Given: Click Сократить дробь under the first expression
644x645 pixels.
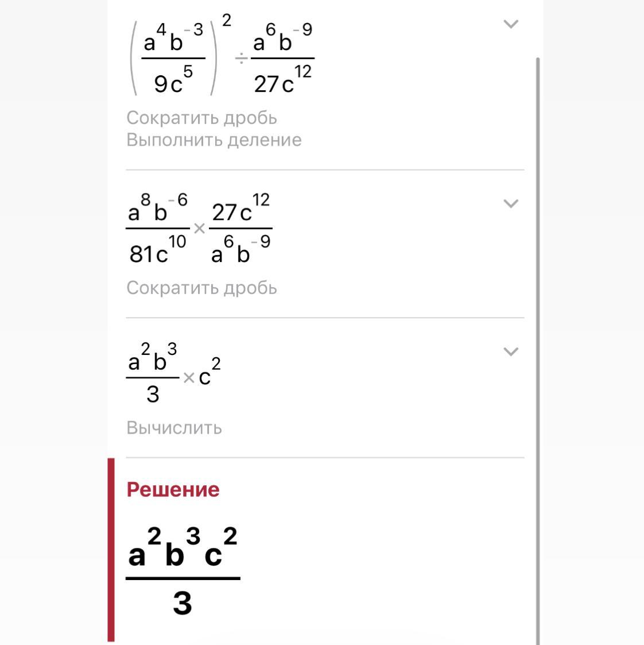Looking at the screenshot, I should 201,118.
